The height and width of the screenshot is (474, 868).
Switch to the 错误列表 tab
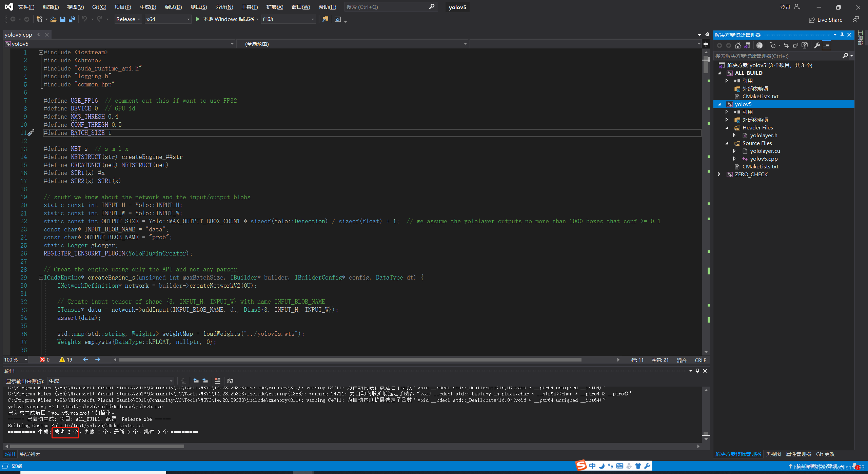point(30,454)
